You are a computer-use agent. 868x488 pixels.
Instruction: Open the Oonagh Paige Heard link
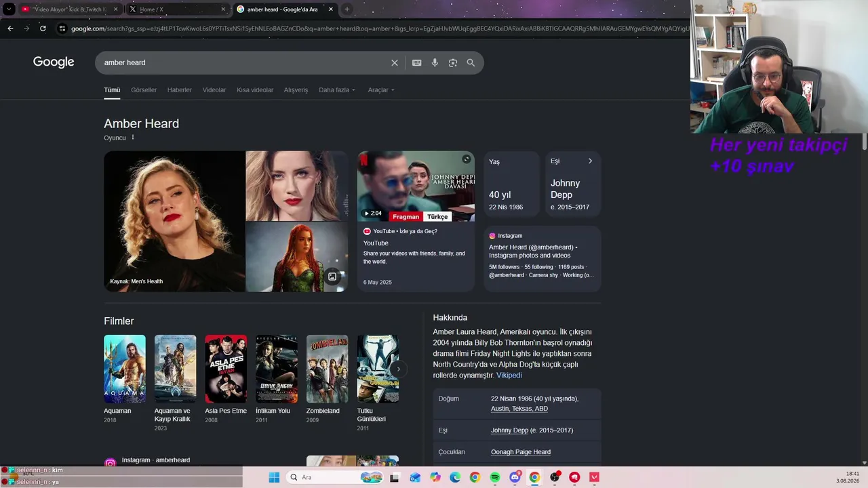point(521,452)
